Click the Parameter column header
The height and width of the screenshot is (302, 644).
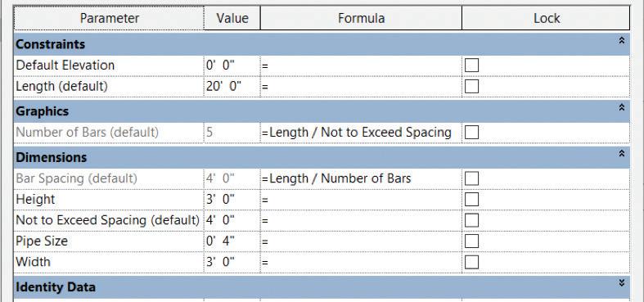109,18
